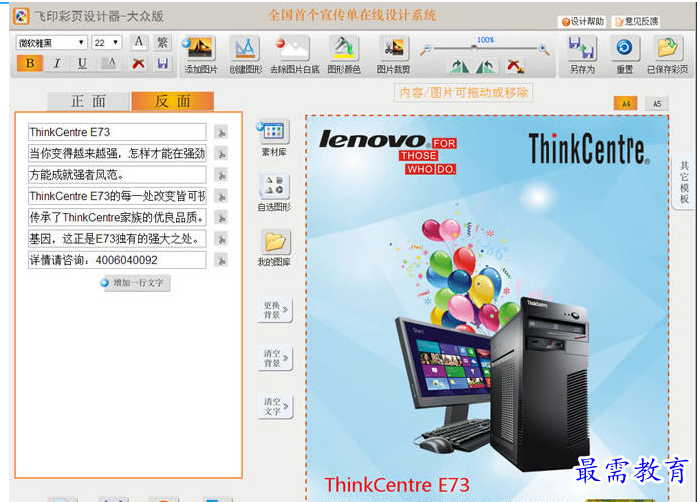Screen dimensions: 697x502
Task: Open 已保存彩页 saved pages folder
Action: point(667,48)
